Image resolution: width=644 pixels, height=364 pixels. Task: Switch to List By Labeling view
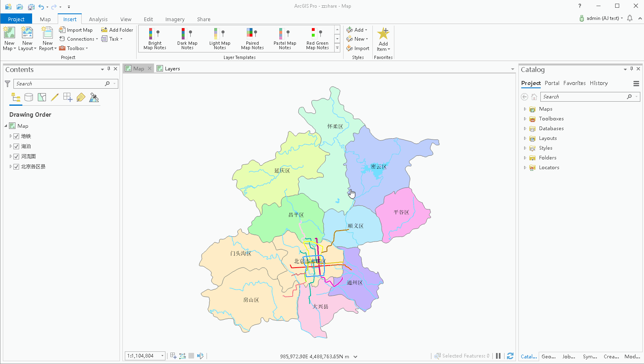tap(81, 98)
